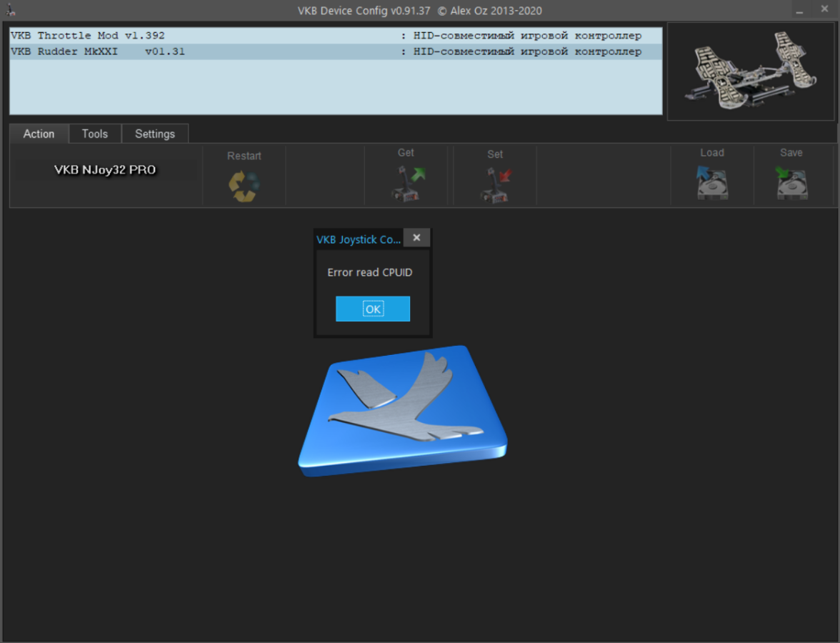Viewport: 840px width, 643px height.
Task: Click the VKB NJoy32 PRO label
Action: point(105,170)
